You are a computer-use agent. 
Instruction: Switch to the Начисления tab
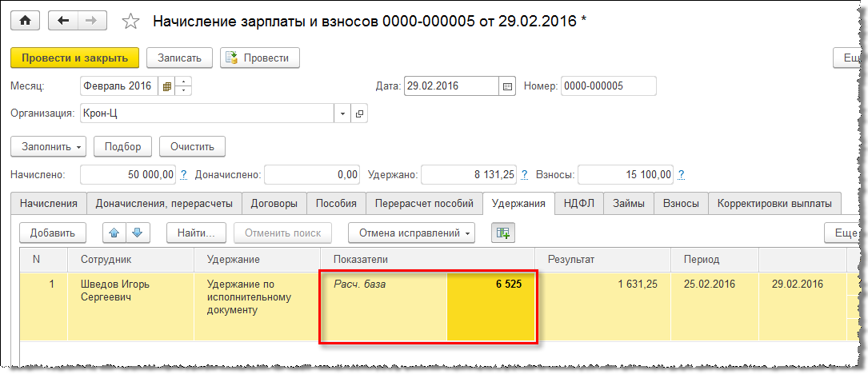click(x=49, y=204)
